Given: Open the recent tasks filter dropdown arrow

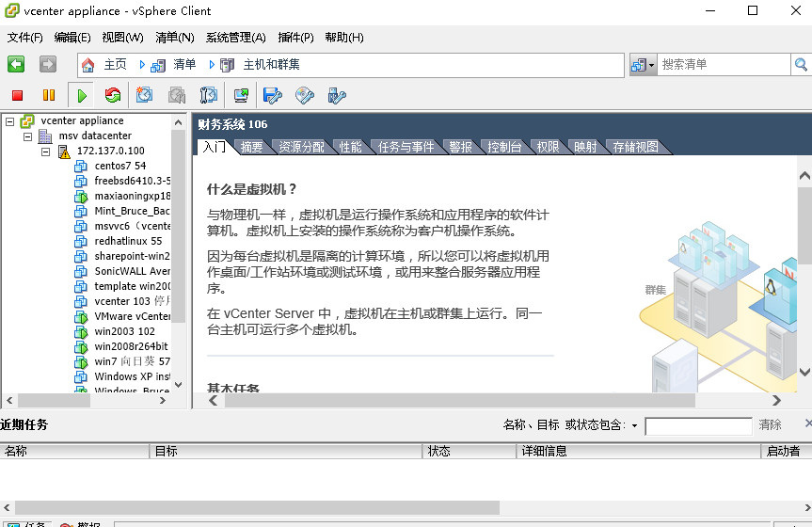Looking at the screenshot, I should click(x=634, y=426).
